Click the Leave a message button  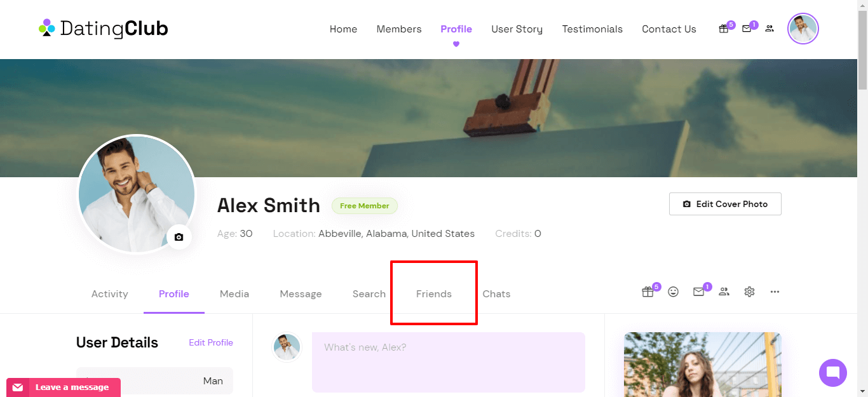(64, 387)
